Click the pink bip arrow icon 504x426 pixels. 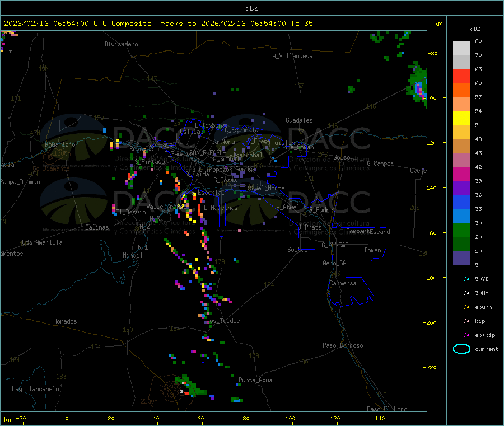[x=461, y=321]
